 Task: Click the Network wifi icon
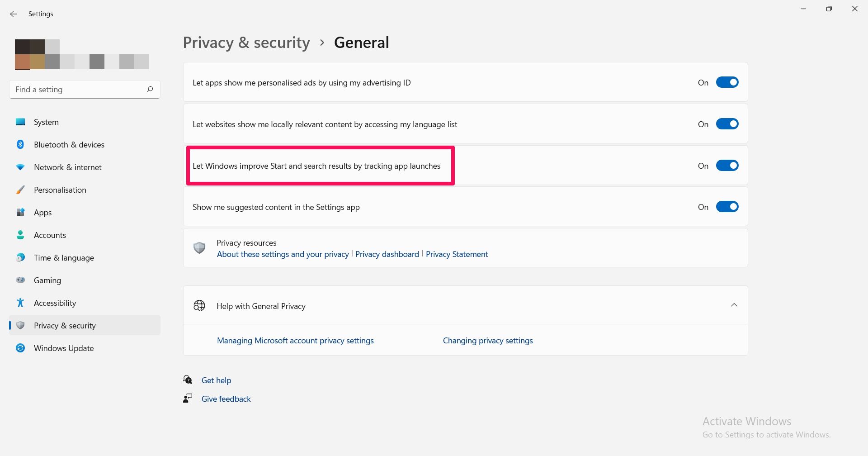click(x=20, y=167)
